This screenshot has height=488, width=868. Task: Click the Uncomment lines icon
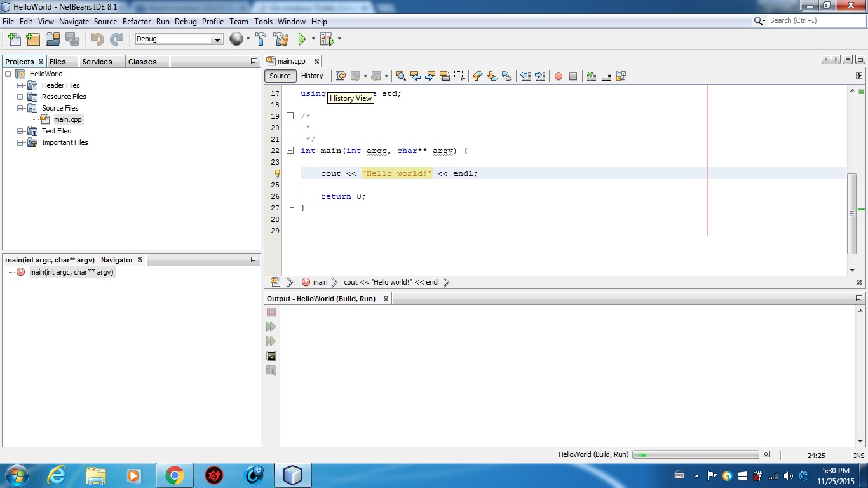(x=606, y=76)
